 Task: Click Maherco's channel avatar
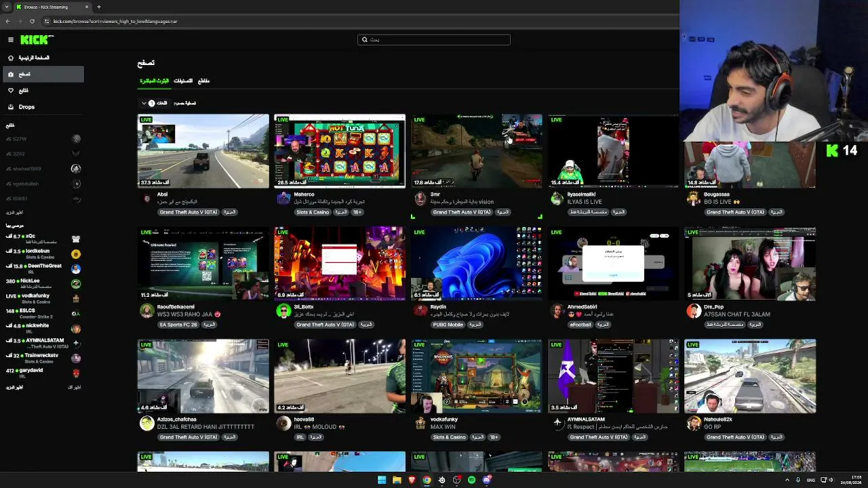(284, 199)
